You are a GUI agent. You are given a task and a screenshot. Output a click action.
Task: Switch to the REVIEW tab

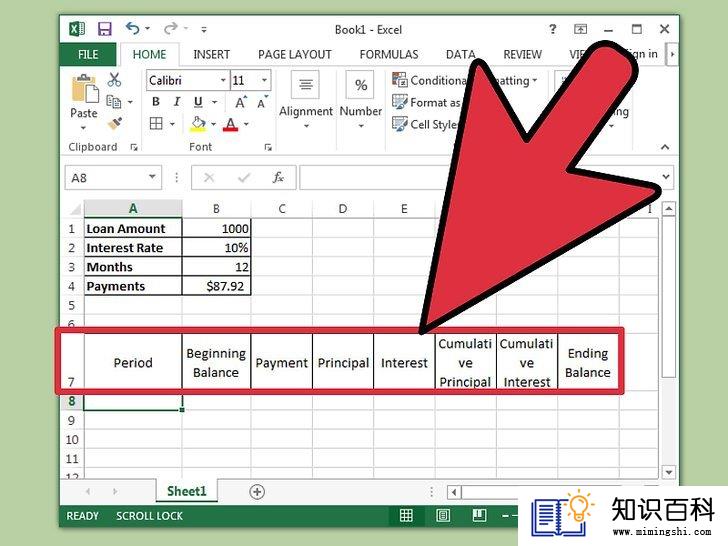(522, 54)
